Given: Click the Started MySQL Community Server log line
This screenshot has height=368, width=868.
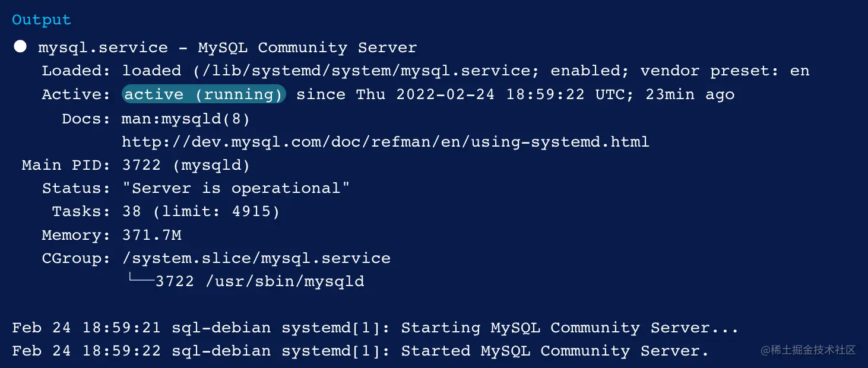Looking at the screenshot, I should [x=360, y=351].
